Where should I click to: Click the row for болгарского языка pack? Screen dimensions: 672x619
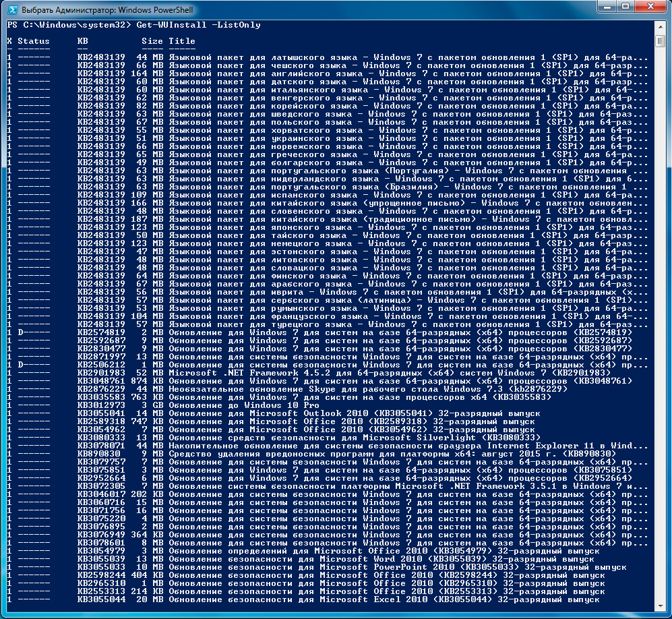coord(327,163)
